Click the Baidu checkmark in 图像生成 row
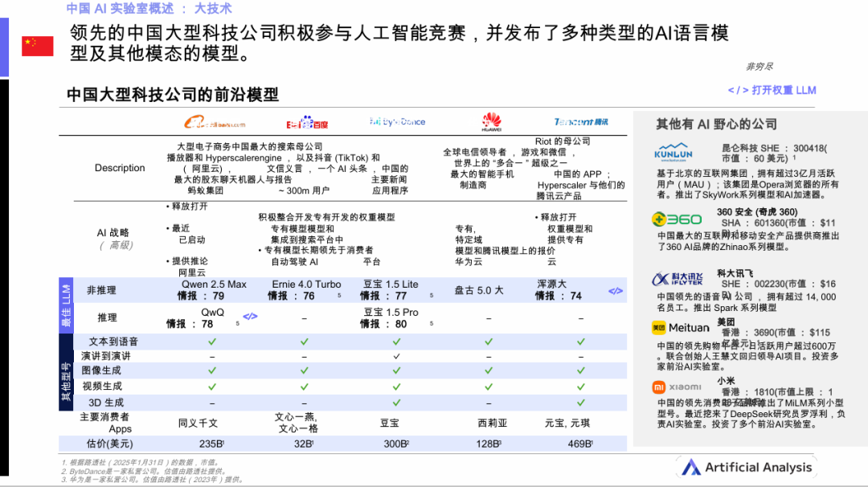This screenshot has width=868, height=487. tap(305, 370)
